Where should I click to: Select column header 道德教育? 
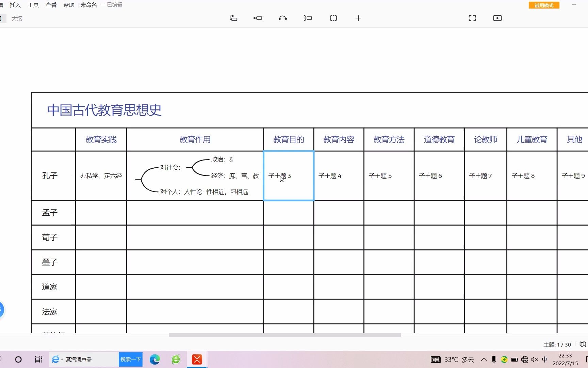point(439,139)
